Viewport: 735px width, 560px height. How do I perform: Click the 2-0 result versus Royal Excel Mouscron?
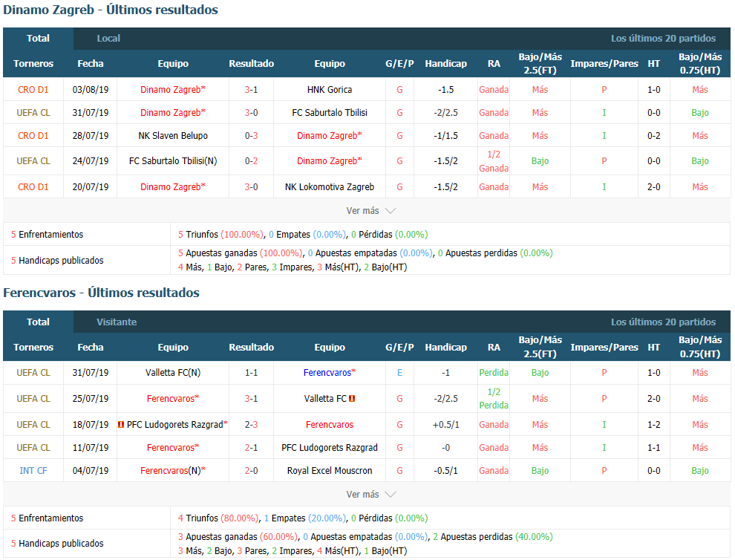click(251, 470)
